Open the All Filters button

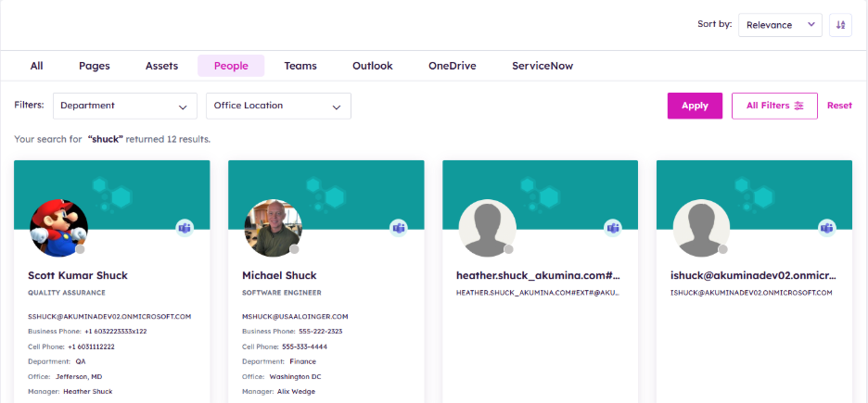point(774,106)
